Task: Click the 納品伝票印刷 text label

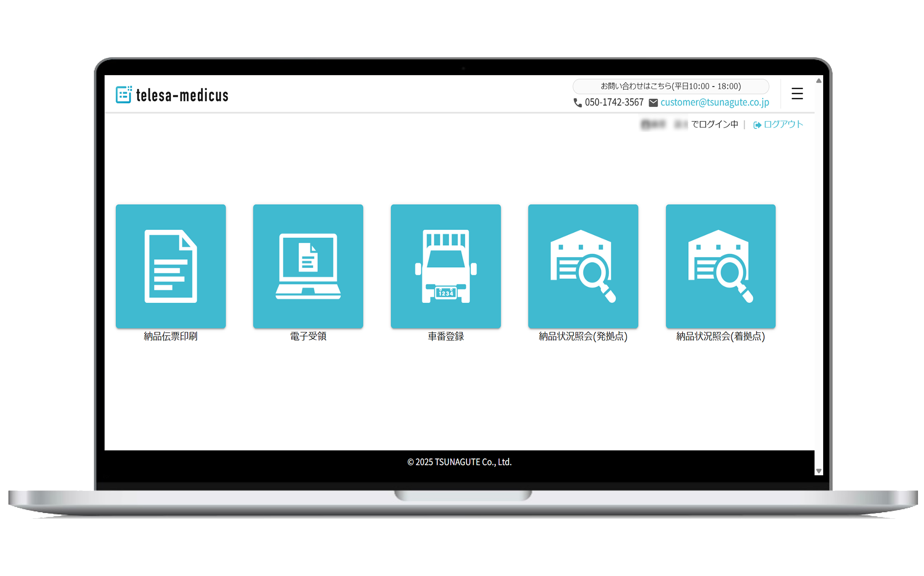Action: pos(171,336)
